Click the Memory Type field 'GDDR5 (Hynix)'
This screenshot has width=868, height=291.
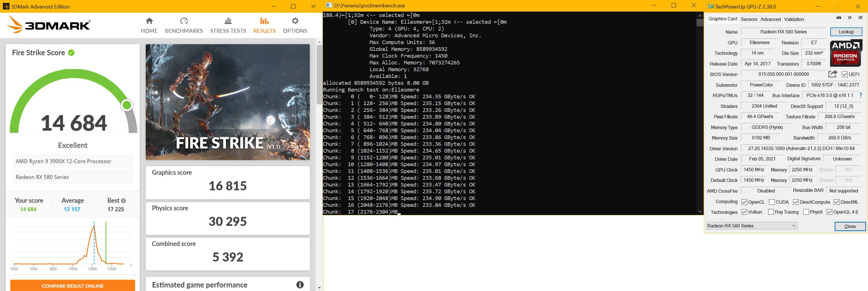tap(767, 127)
